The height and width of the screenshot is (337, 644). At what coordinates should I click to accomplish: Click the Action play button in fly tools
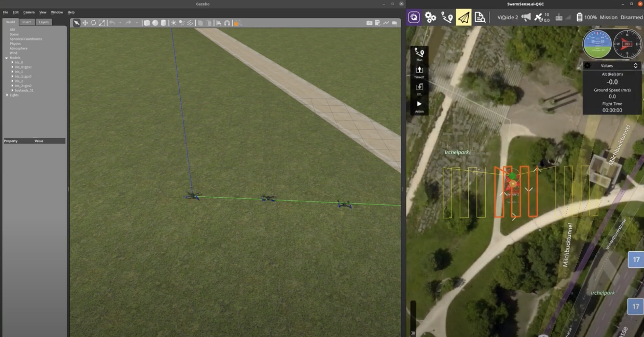click(419, 107)
